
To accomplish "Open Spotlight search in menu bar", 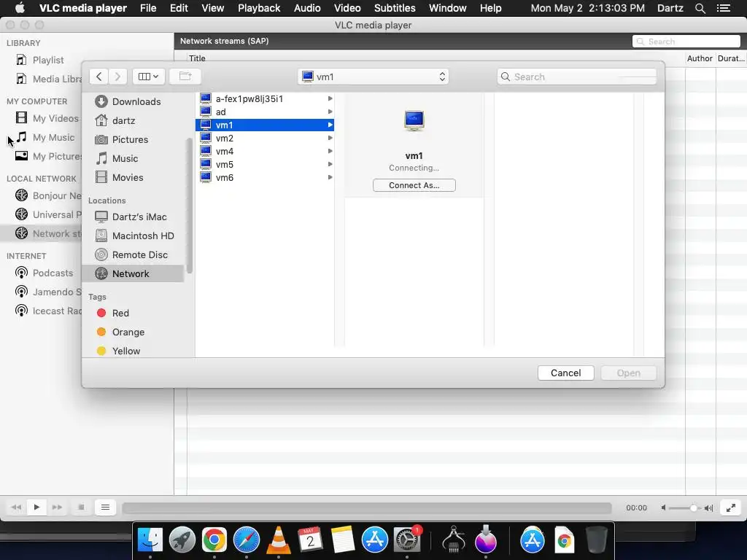I will [x=700, y=8].
